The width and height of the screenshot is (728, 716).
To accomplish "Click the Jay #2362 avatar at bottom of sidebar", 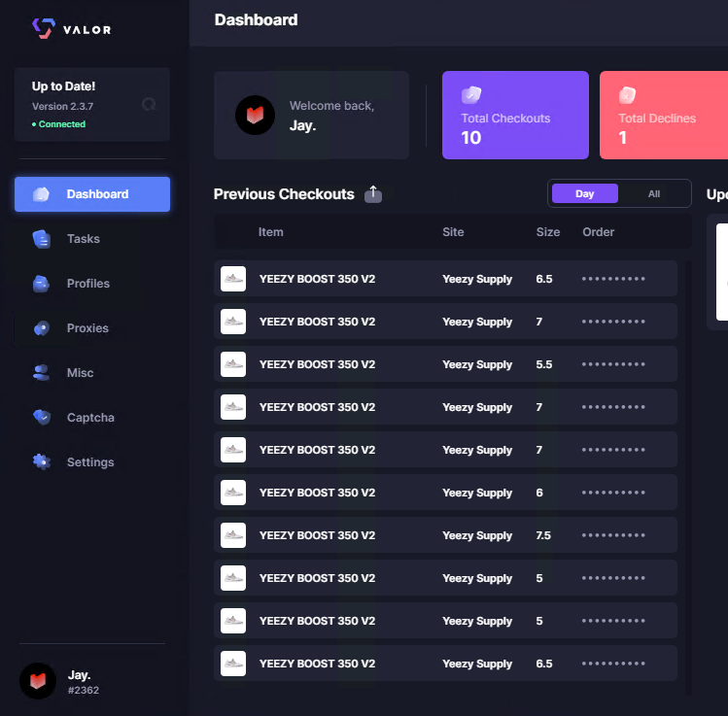I will pos(38,681).
